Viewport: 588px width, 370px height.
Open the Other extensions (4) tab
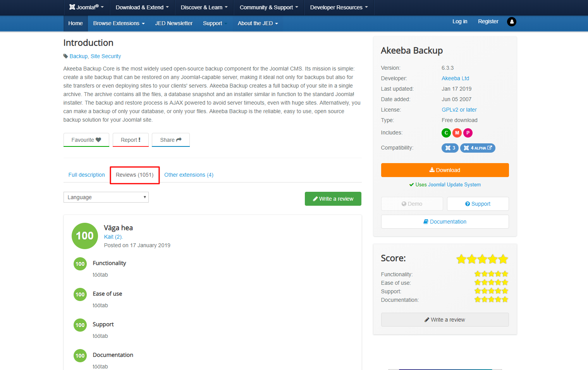click(189, 175)
